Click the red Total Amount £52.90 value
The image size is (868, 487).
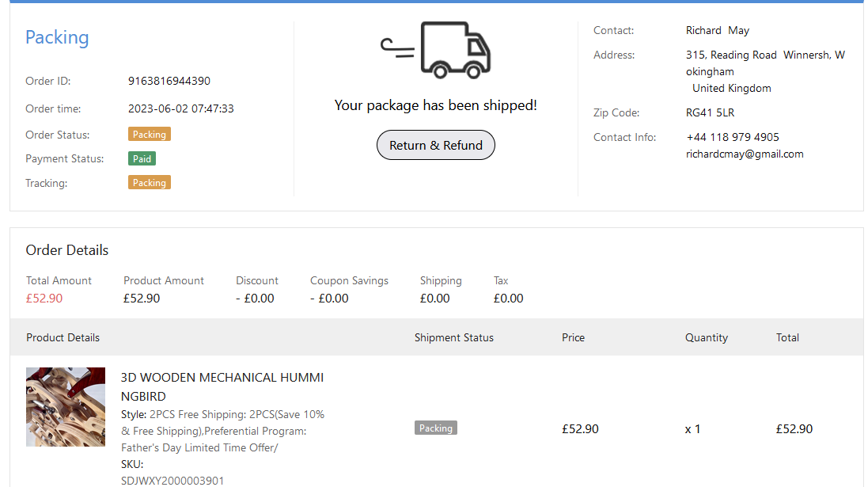click(44, 299)
